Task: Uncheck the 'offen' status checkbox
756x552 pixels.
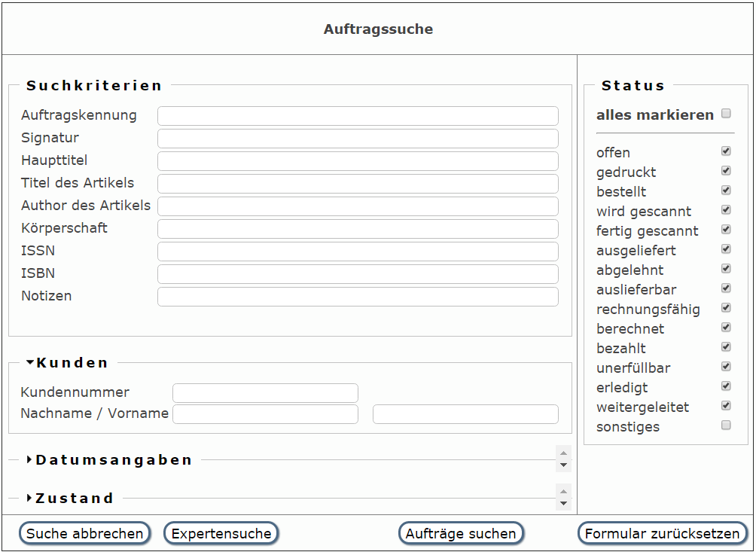Action: tap(726, 151)
